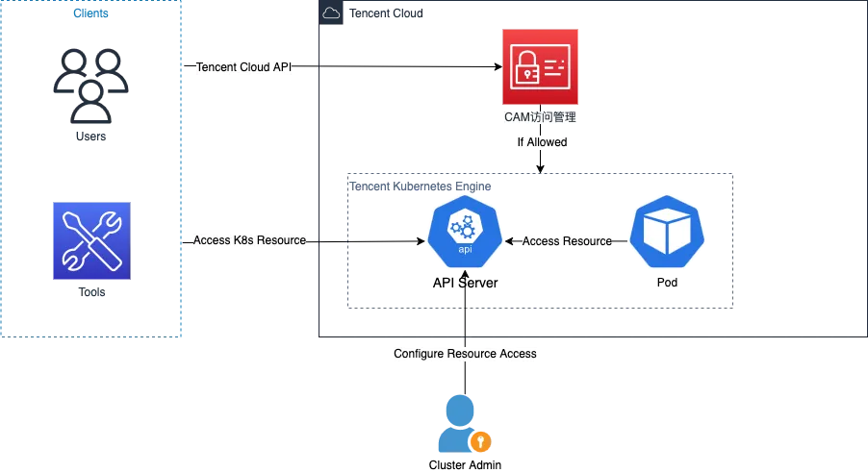868x473 pixels.
Task: Click the red CAM access management icon
Action: pyautogui.click(x=540, y=67)
